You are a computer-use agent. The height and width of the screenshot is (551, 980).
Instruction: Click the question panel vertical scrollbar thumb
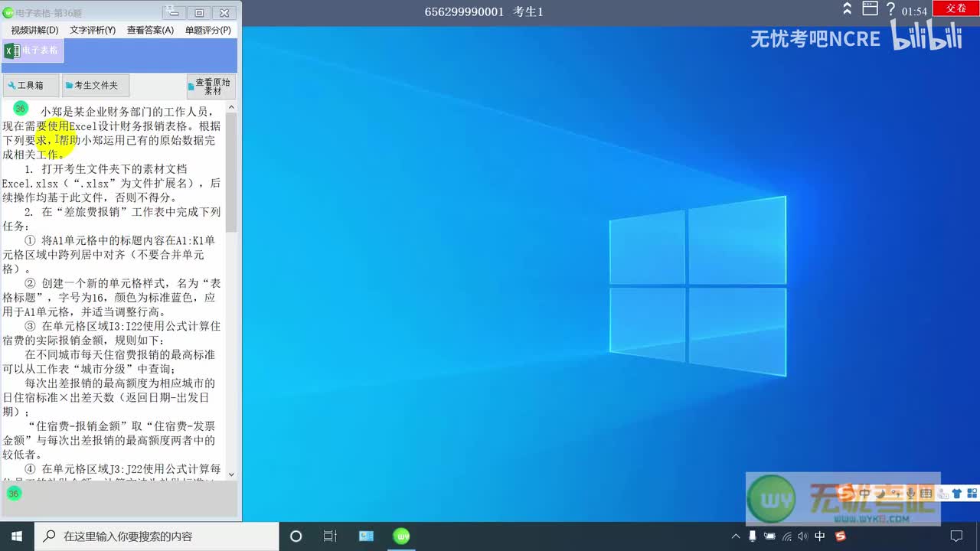coord(231,172)
